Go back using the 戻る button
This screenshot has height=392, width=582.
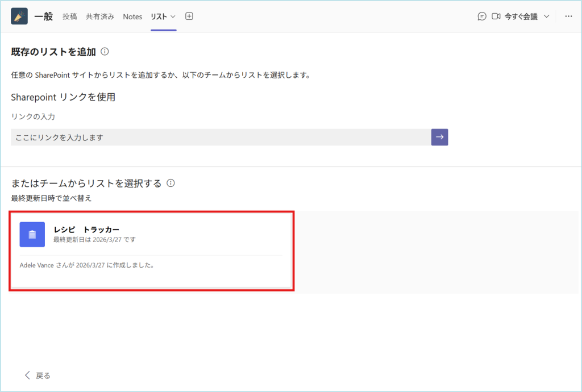point(38,376)
